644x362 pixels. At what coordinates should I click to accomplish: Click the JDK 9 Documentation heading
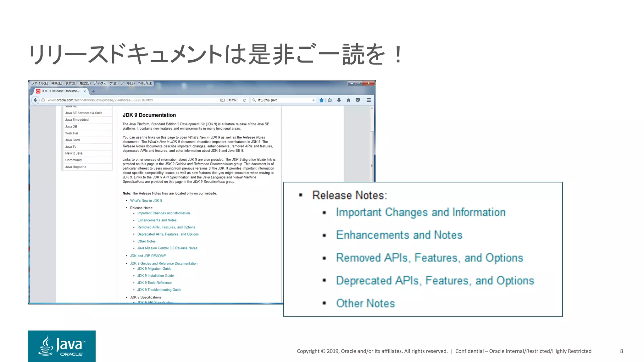coord(149,115)
